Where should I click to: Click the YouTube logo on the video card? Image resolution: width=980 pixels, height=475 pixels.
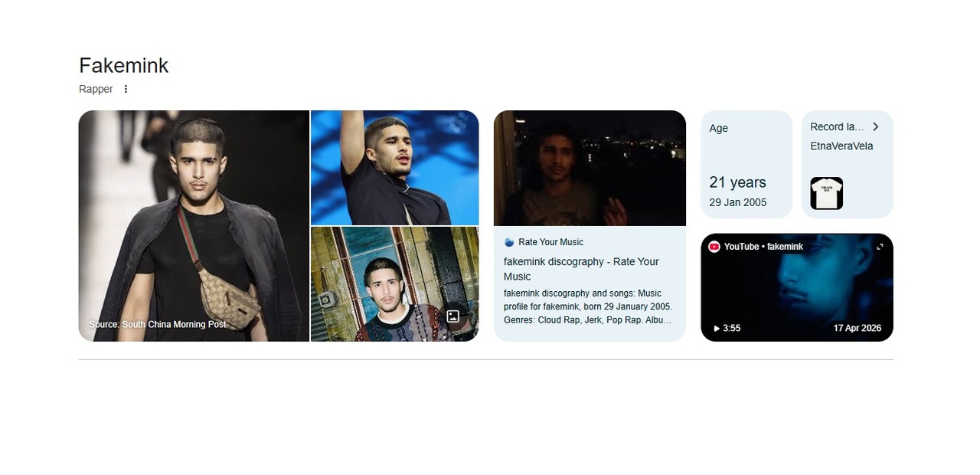coord(714,247)
